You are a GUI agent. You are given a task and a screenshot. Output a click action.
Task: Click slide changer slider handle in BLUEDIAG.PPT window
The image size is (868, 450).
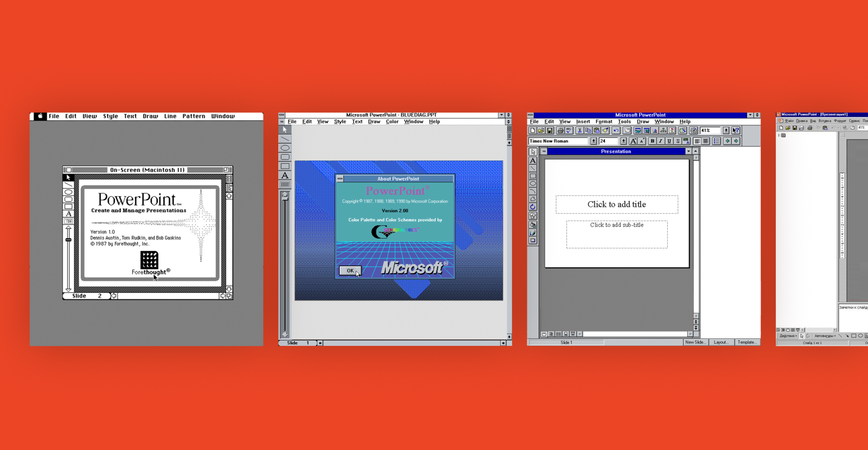[285, 198]
